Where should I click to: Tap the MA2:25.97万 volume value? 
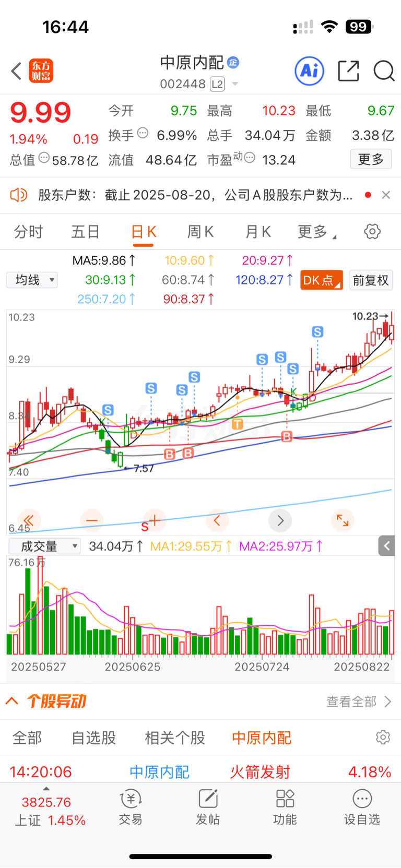pos(281,546)
